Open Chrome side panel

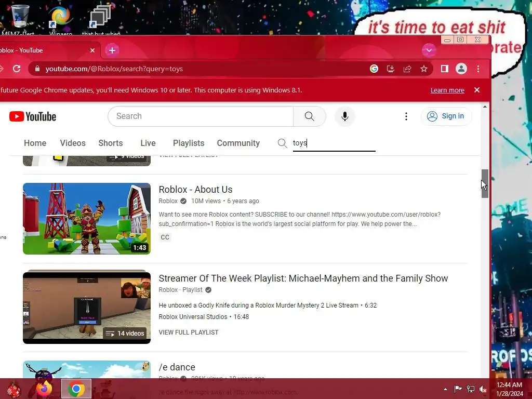pyautogui.click(x=445, y=69)
